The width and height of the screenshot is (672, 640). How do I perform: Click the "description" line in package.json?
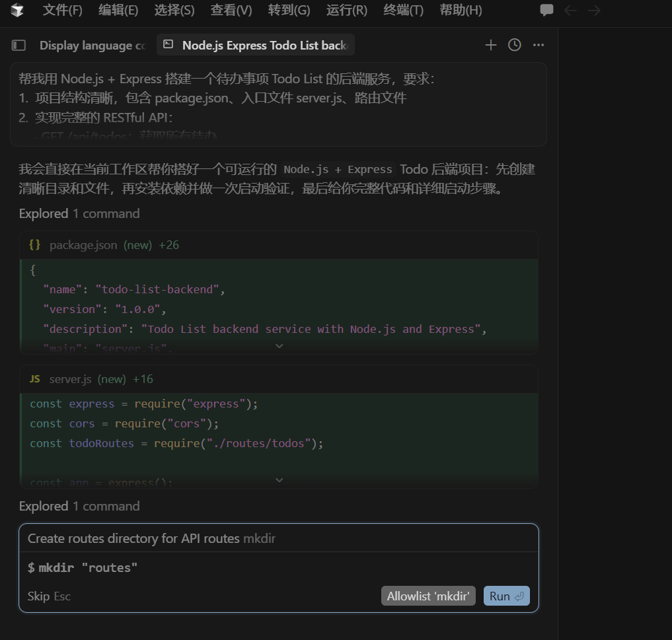(265, 329)
